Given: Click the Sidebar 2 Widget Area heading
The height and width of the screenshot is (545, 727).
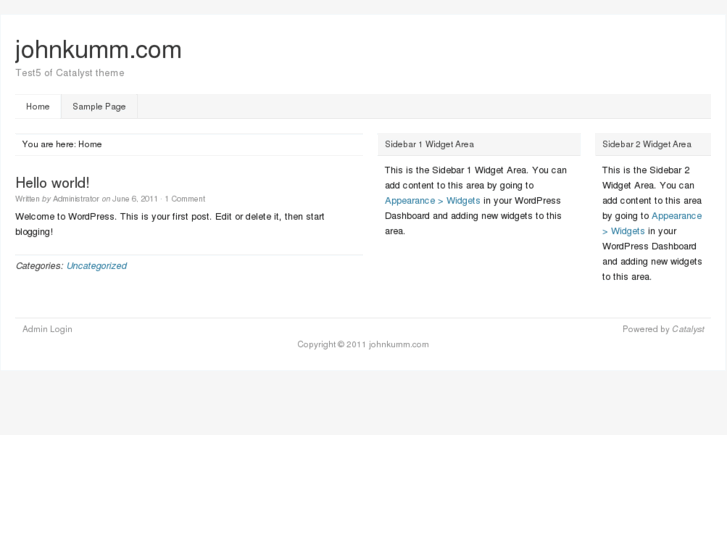Looking at the screenshot, I should coord(647,144).
